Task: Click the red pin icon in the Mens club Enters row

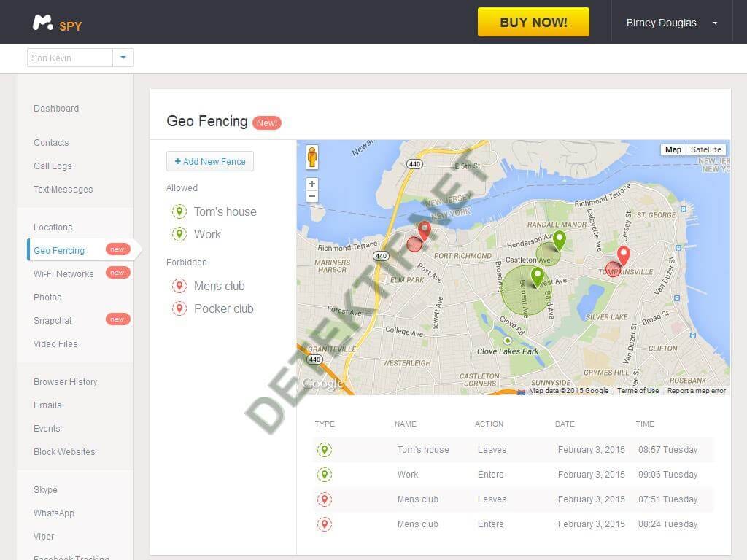Action: pos(324,524)
